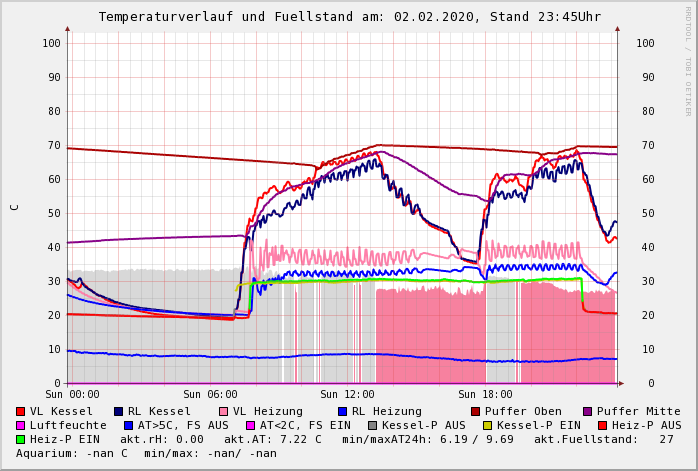Select the Puffer Oben legend swatch
This screenshot has height=471, width=698.
[475, 411]
